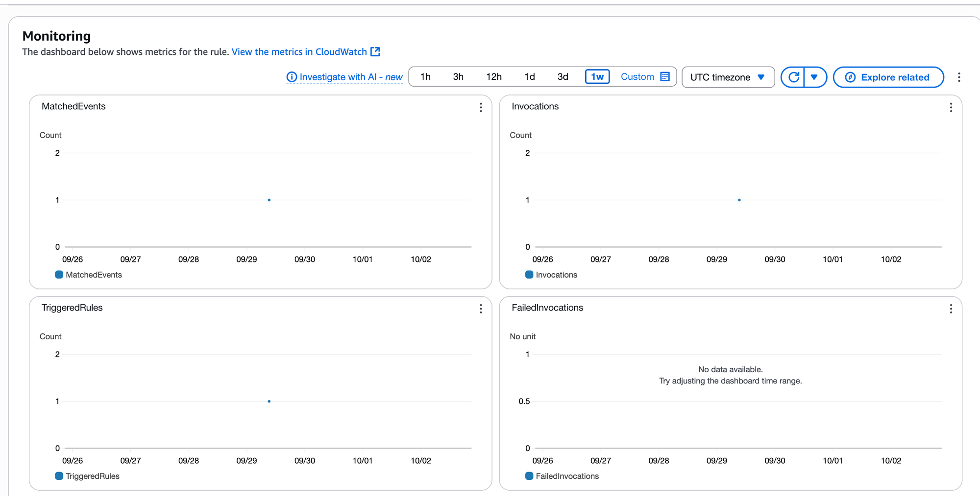Open FailedInvocations widget three-dot menu
This screenshot has height=496, width=980.
951,308
